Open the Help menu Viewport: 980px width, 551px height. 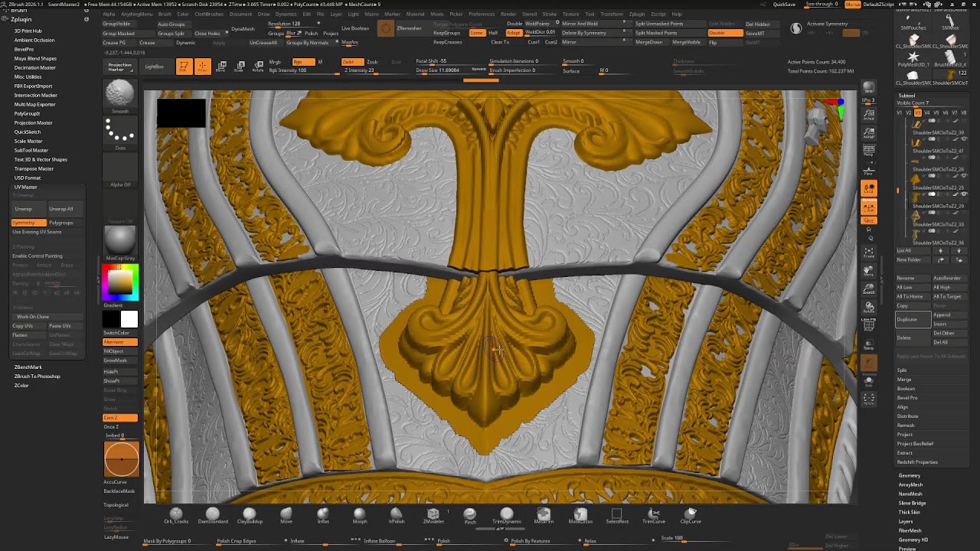pos(677,14)
